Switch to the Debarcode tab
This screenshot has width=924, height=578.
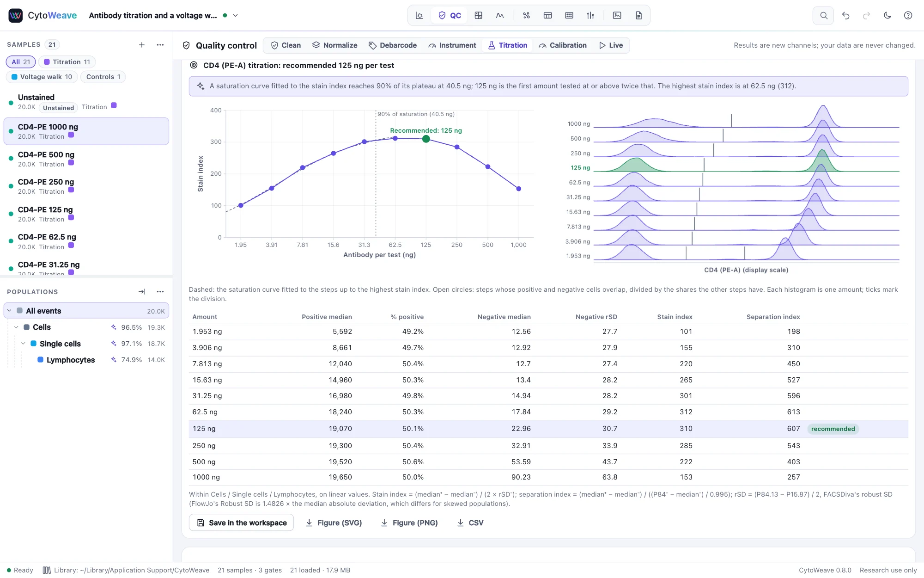click(x=393, y=45)
